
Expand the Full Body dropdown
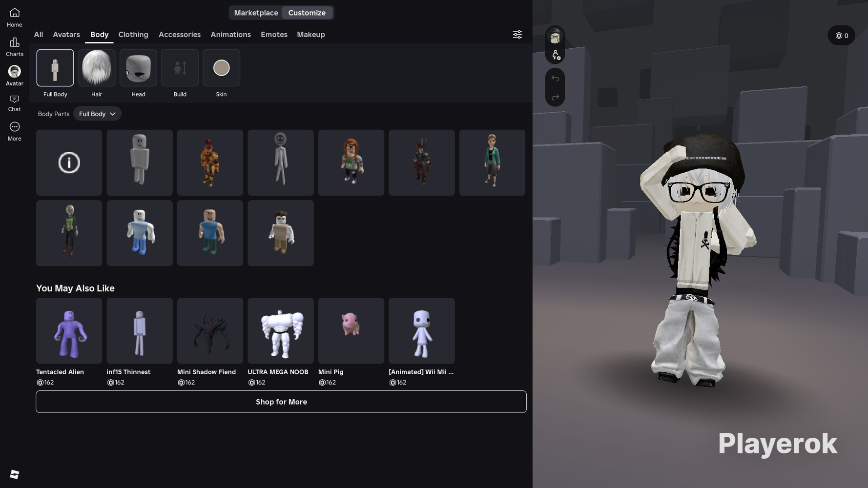97,114
